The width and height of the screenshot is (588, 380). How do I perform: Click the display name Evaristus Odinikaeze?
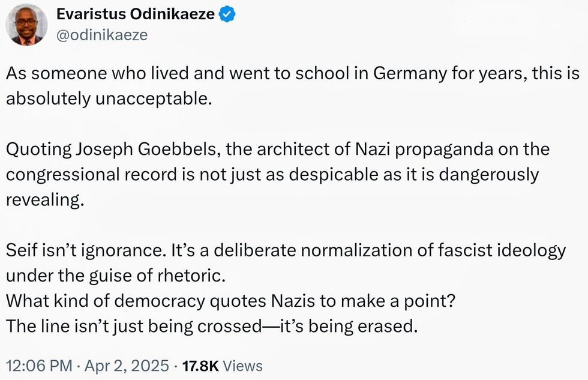click(135, 14)
